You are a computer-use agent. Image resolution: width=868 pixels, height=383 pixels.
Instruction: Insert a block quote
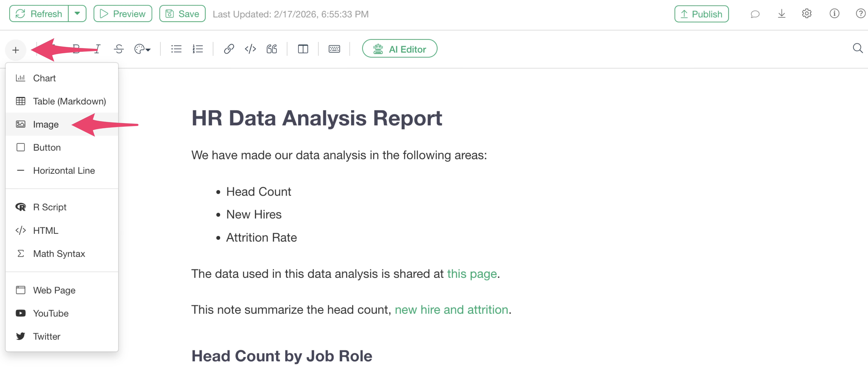(271, 49)
